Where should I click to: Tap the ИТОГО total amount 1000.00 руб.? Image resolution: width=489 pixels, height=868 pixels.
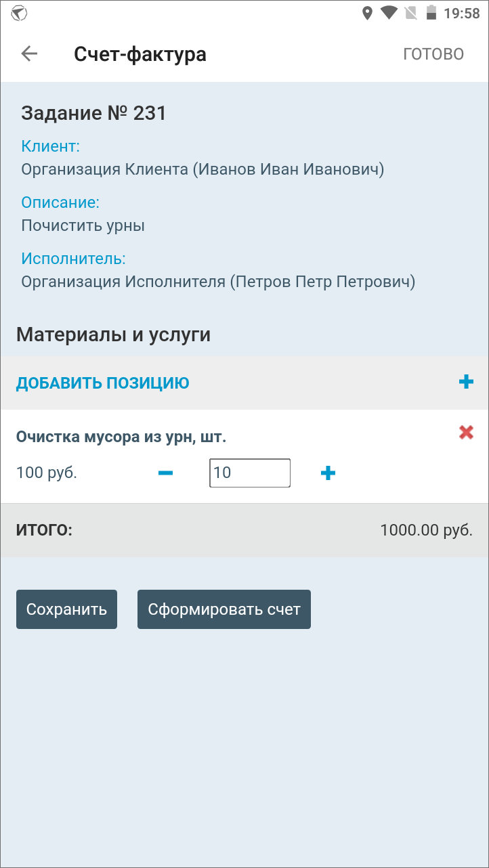(426, 530)
